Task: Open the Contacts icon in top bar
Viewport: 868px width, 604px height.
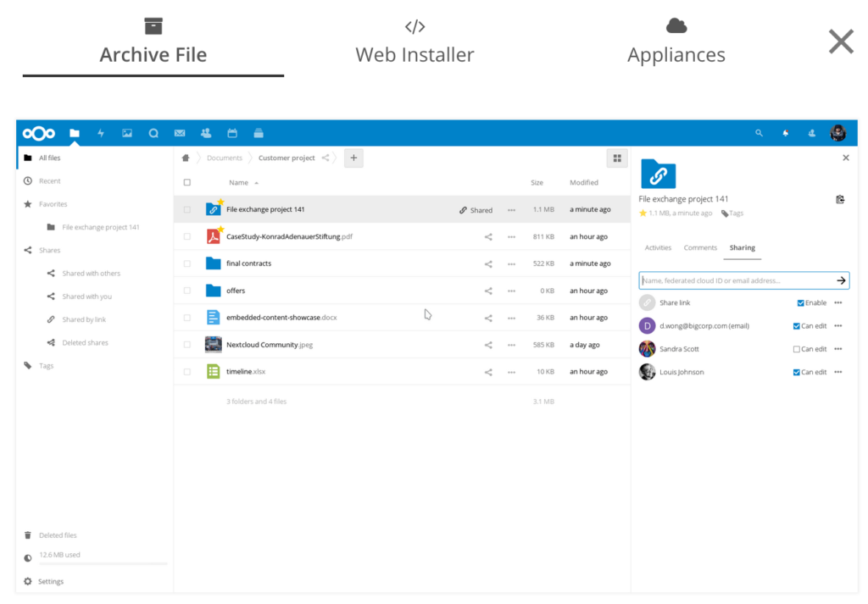Action: 206,133
